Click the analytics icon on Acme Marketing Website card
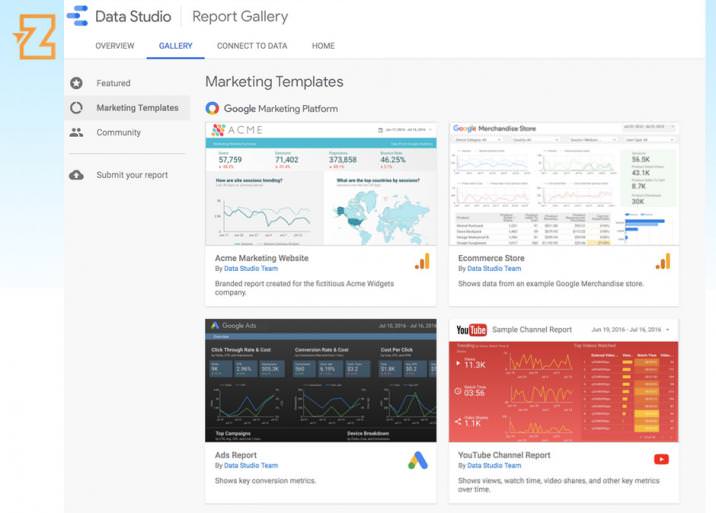This screenshot has height=513, width=716. (422, 261)
